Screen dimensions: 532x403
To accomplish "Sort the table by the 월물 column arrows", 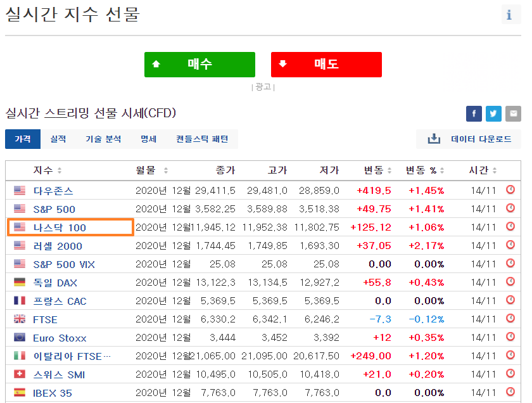I will [x=165, y=170].
